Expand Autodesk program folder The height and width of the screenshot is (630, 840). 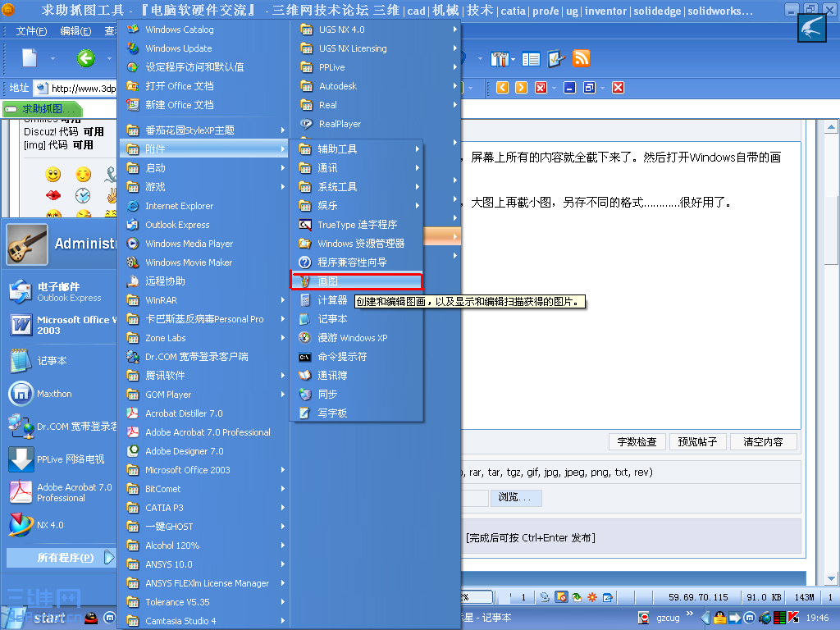click(377, 85)
